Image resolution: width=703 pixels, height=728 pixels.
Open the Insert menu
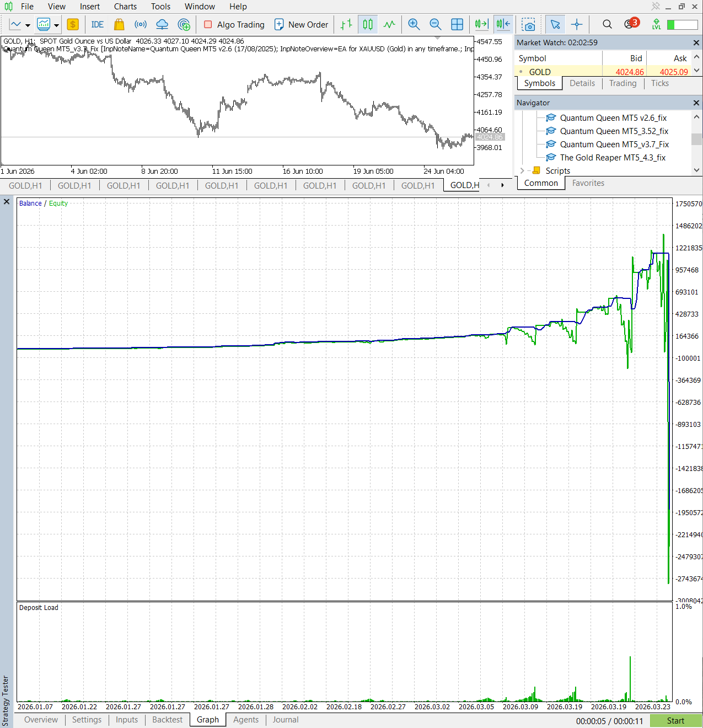90,7
